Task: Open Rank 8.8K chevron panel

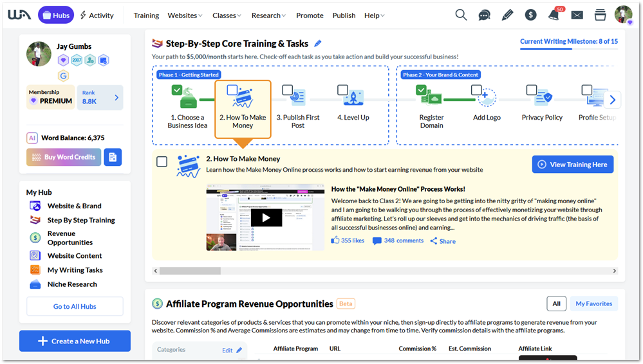Action: [116, 98]
